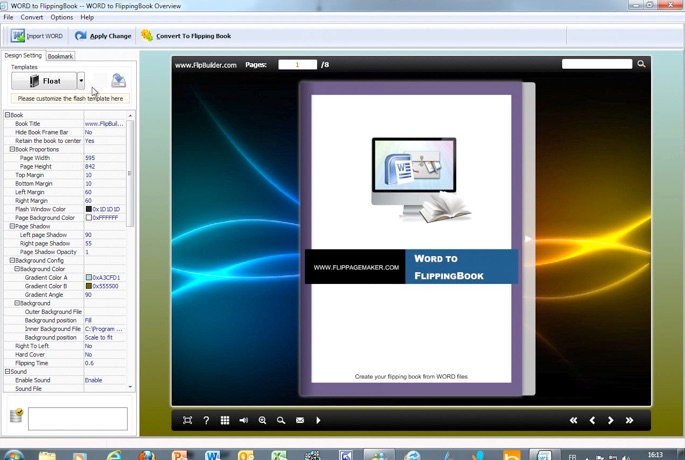
Task: Collapse the Book Proportions group
Action: (x=12, y=149)
